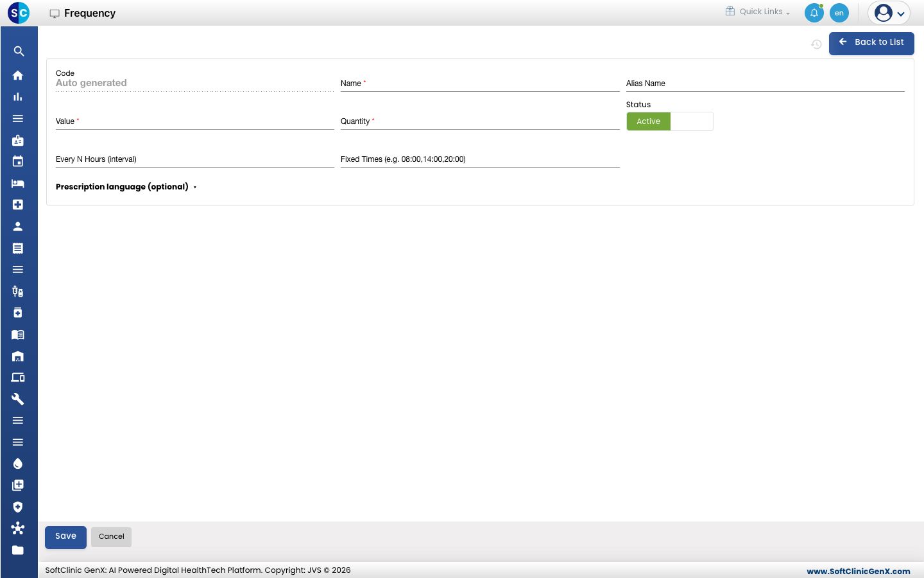Open the sidebar search icon

point(18,51)
